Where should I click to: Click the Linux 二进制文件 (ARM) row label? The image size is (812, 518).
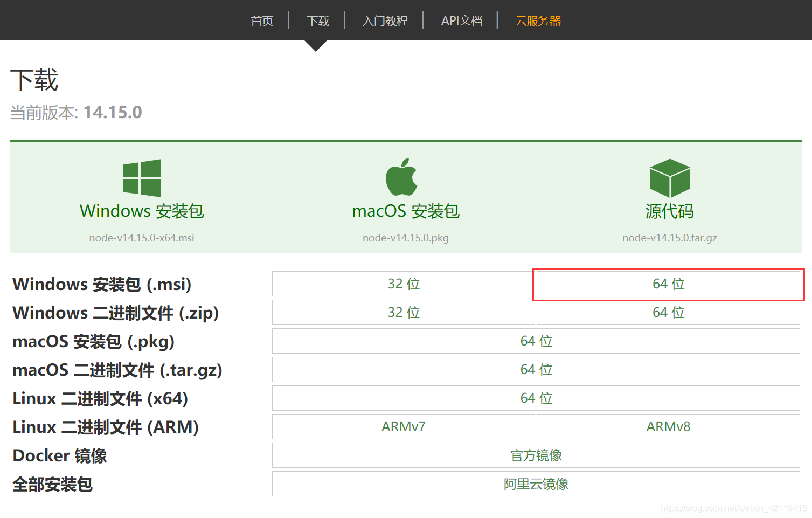click(106, 427)
